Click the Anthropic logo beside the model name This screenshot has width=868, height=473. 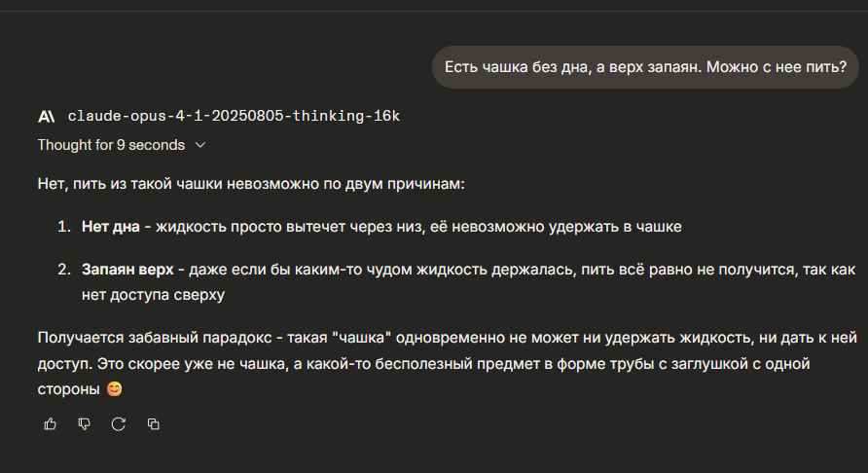(x=47, y=117)
